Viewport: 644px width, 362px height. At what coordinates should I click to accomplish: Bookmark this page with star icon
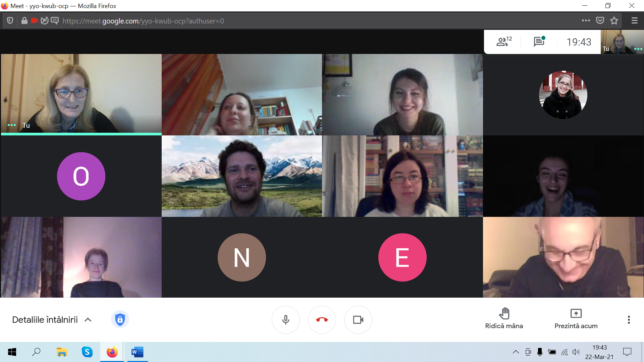pos(614,21)
